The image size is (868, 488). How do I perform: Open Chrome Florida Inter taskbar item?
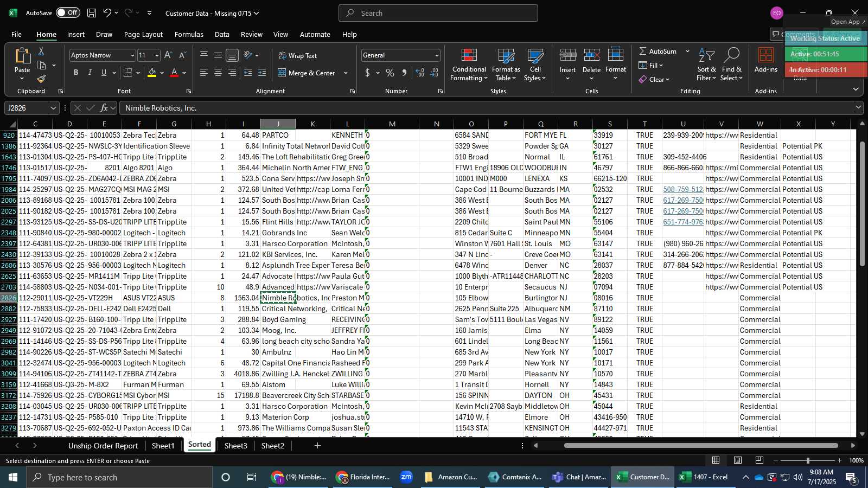[363, 477]
